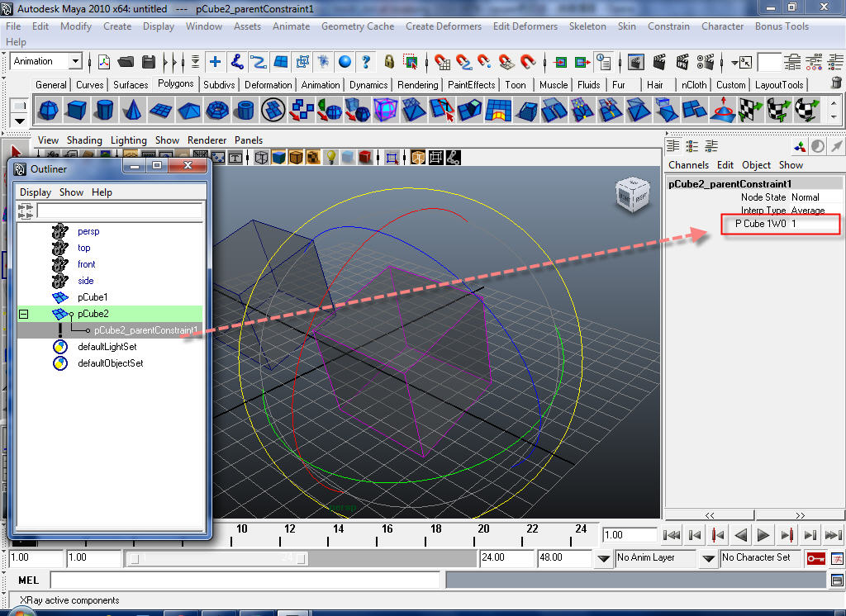The image size is (846, 616).
Task: Click the light bulb icon in viewport toolbar
Action: click(x=330, y=158)
